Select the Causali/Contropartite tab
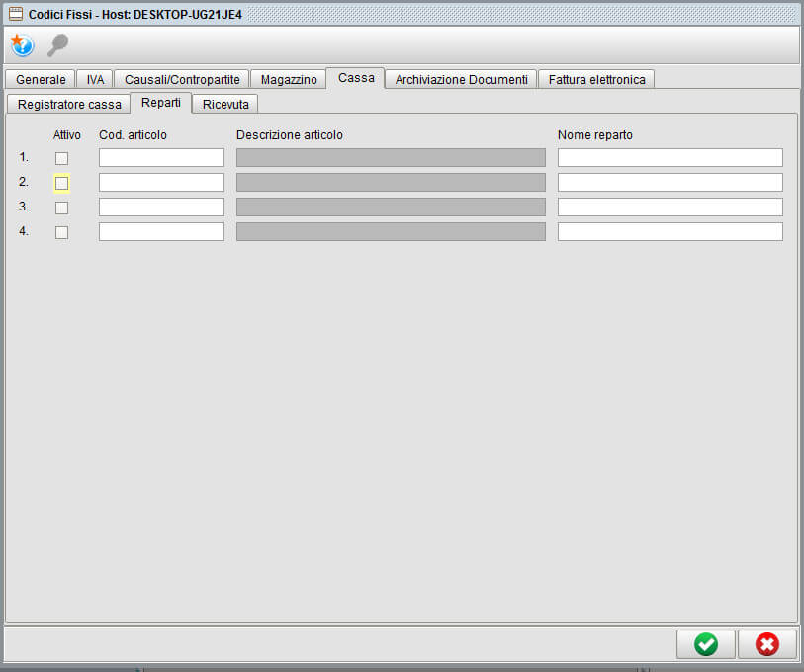 pyautogui.click(x=182, y=79)
